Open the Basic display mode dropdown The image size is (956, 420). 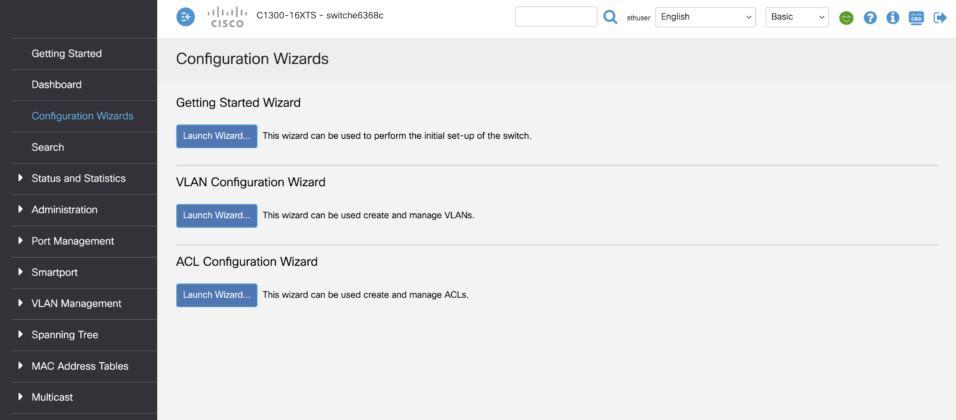coord(797,17)
